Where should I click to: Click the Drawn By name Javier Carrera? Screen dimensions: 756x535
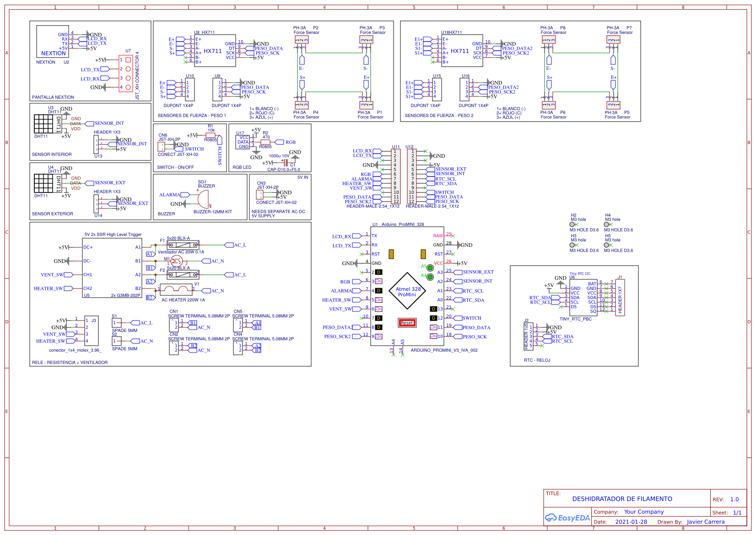click(705, 522)
